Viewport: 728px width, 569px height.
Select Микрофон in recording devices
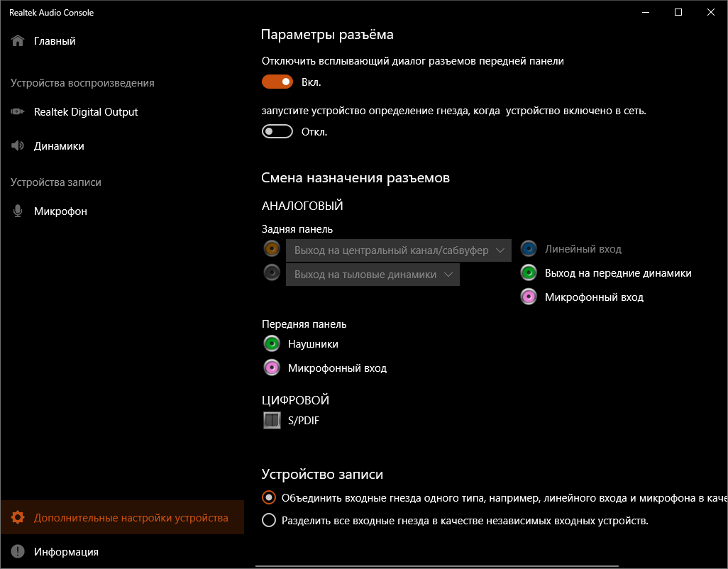60,211
